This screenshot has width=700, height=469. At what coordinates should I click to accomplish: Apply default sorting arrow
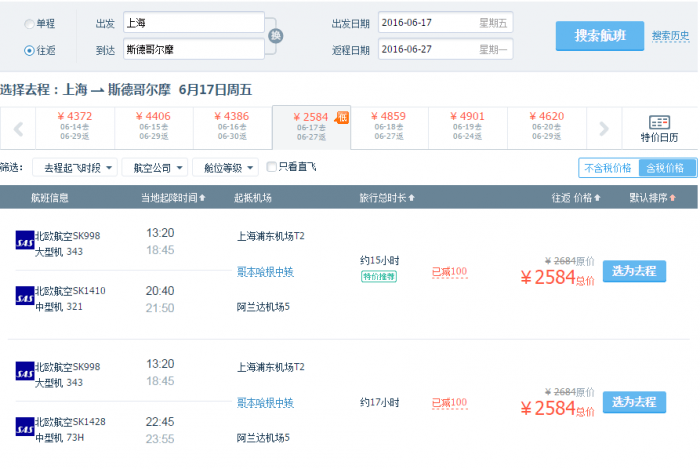coord(673,198)
